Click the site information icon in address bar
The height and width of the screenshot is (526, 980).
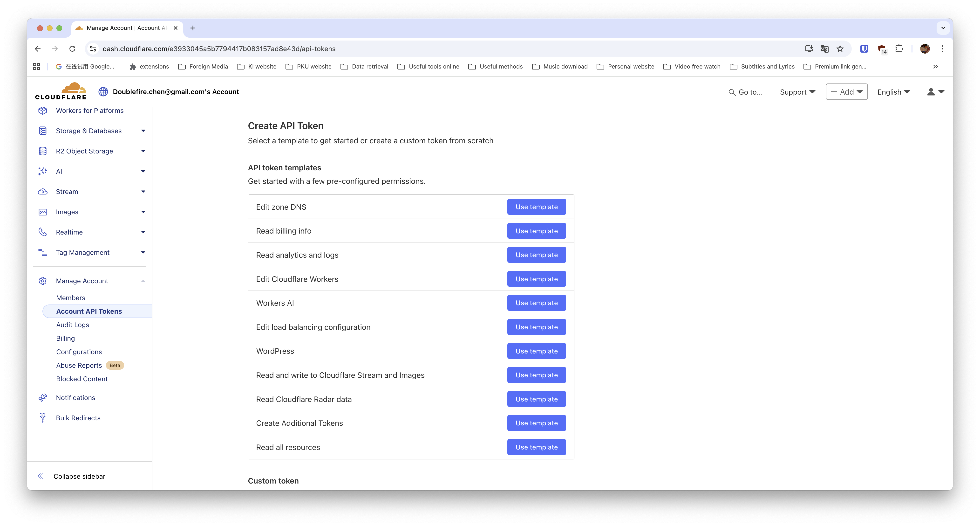pos(93,49)
